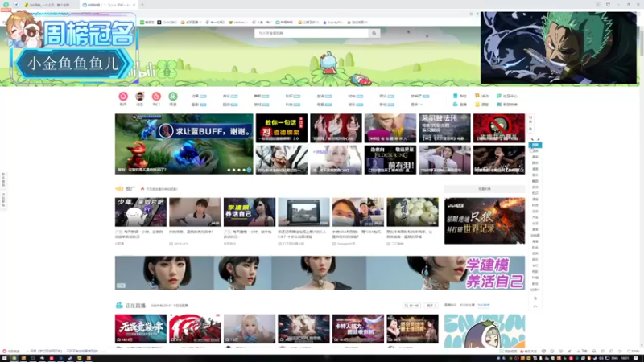Click the 推广 section megaphone icon
644x362 pixels.
tap(119, 189)
